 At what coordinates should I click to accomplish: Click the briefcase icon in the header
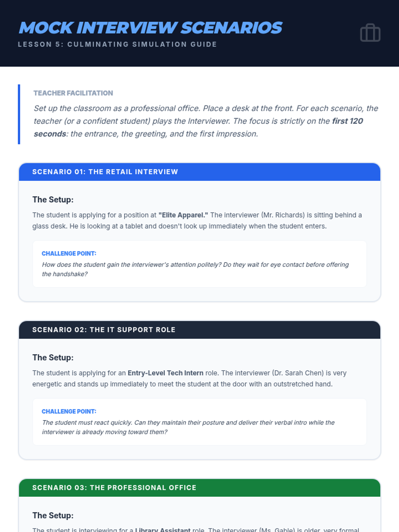[x=370, y=33]
